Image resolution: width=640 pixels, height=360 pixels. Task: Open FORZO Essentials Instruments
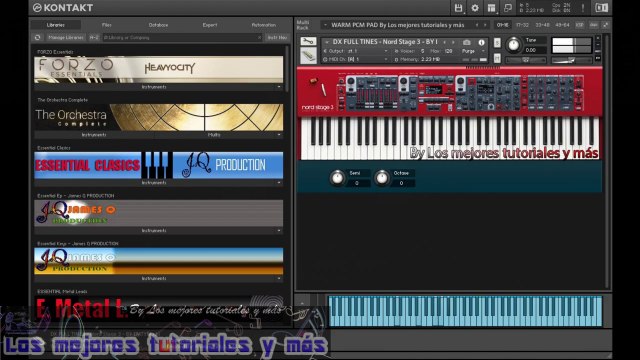pos(154,87)
